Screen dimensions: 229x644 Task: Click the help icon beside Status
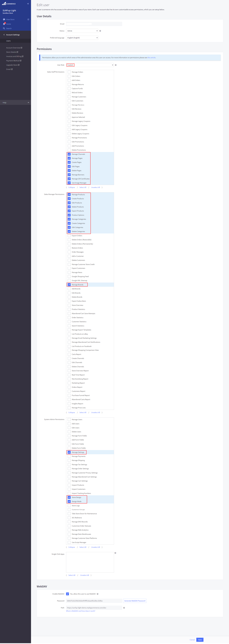[x=100, y=31]
